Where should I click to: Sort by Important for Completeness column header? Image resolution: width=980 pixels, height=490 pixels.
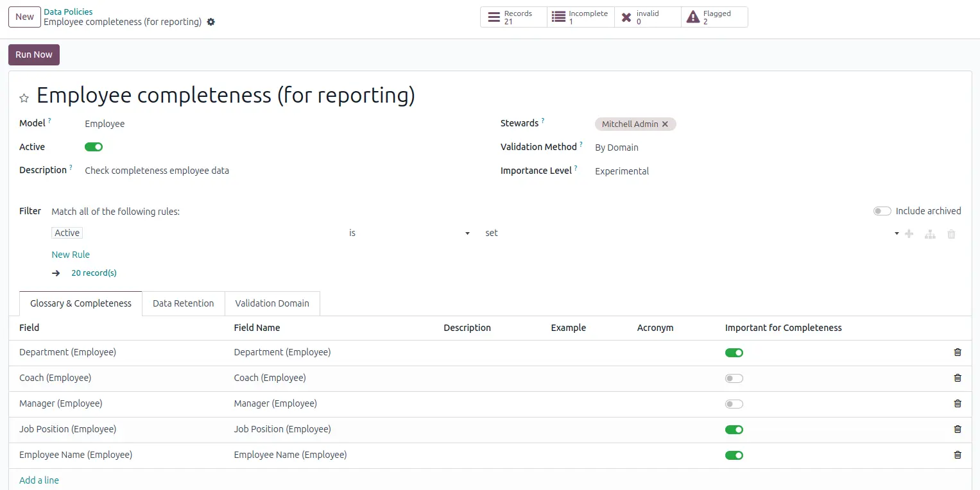coord(783,328)
